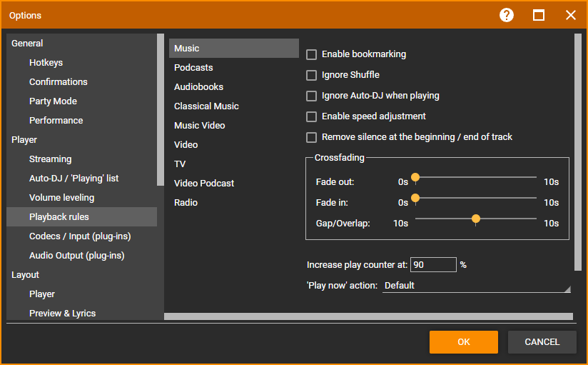
Task: Click the options tree vertical scrollbar
Action: (x=161, y=110)
